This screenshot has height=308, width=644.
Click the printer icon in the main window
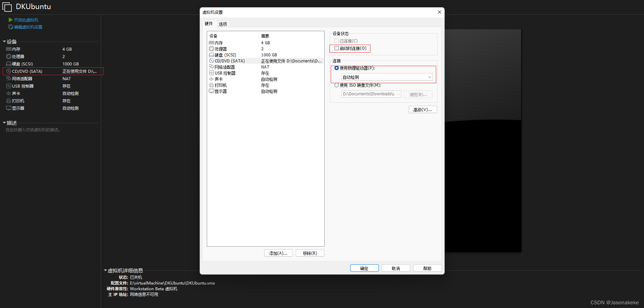click(x=9, y=101)
